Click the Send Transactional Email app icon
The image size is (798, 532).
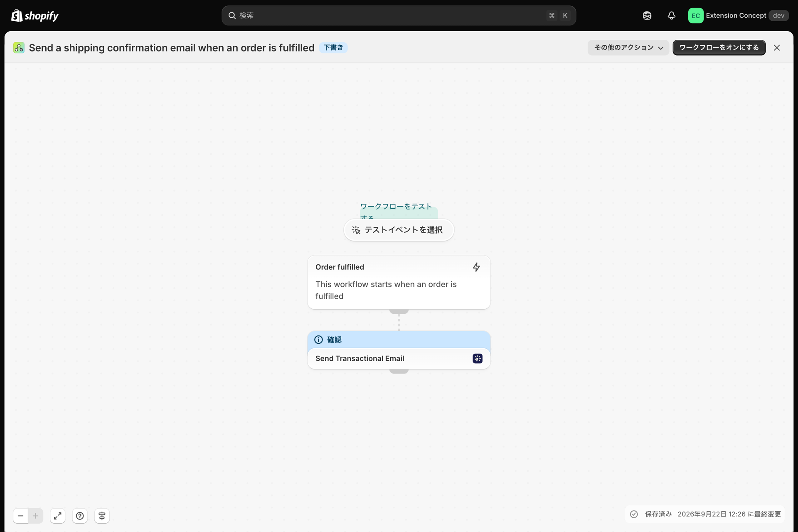(x=478, y=359)
